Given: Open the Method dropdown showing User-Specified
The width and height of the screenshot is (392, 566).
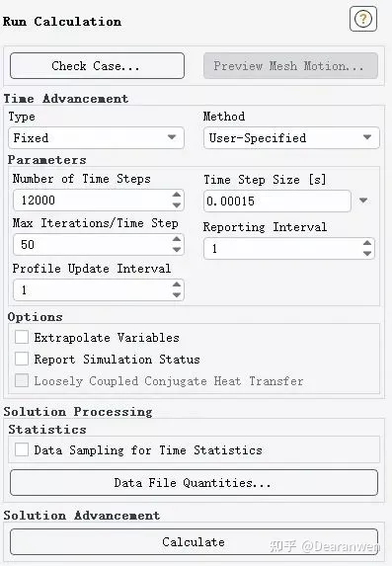Looking at the screenshot, I should click(291, 137).
